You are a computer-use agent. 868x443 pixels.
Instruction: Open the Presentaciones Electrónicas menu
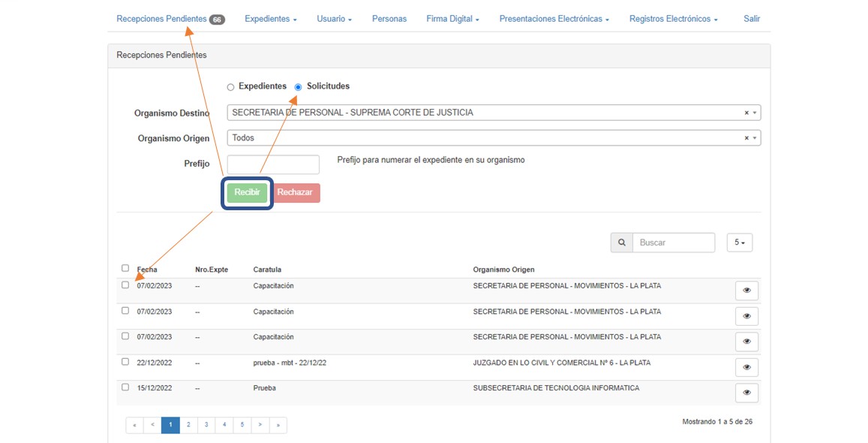click(554, 19)
